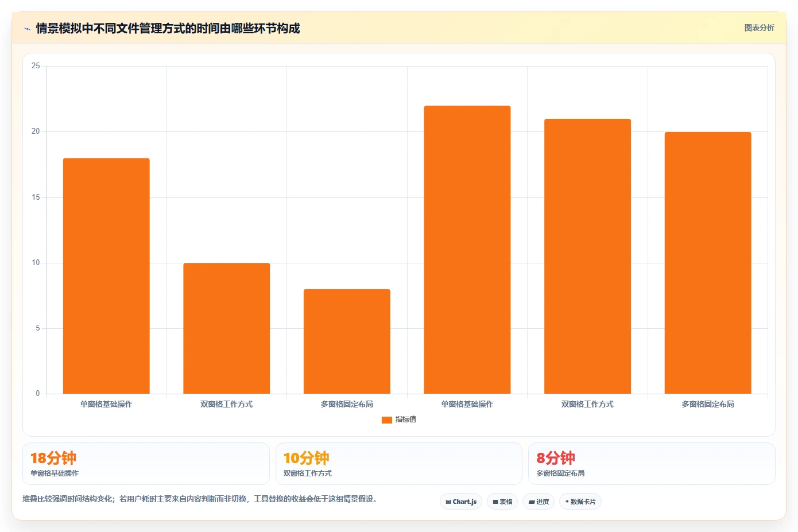This screenshot has height=532, width=798.
Task: Toggle the 指标值 legend color swatch
Action: [x=387, y=420]
